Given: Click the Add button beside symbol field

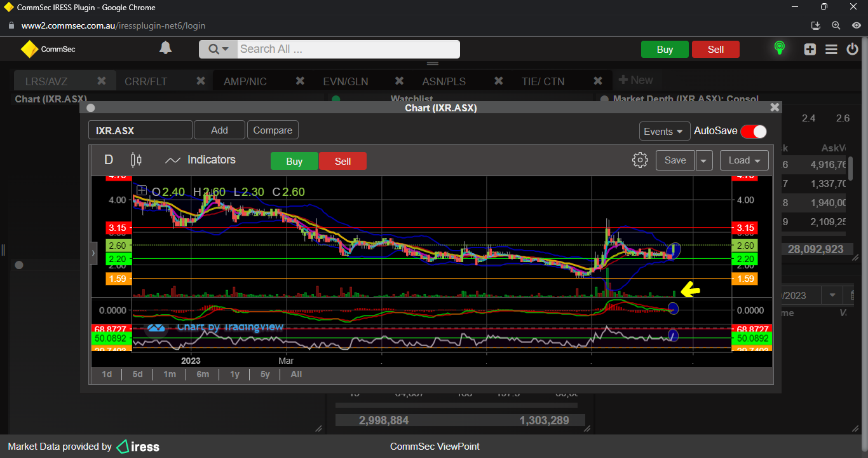Looking at the screenshot, I should tap(219, 130).
